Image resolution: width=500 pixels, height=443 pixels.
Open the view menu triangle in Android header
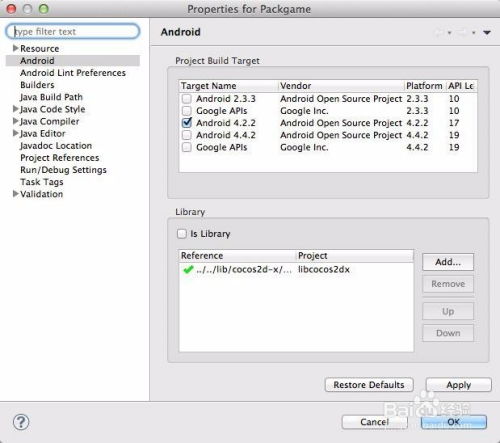tap(487, 33)
